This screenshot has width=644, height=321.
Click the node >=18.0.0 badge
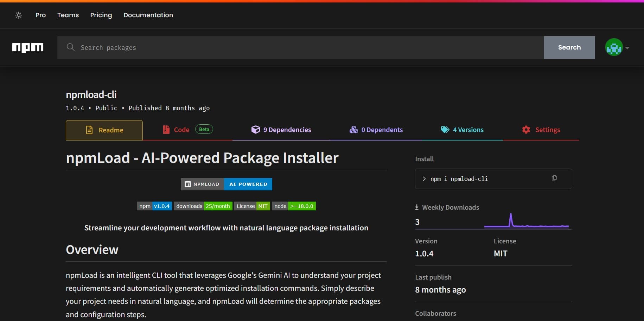[294, 206]
